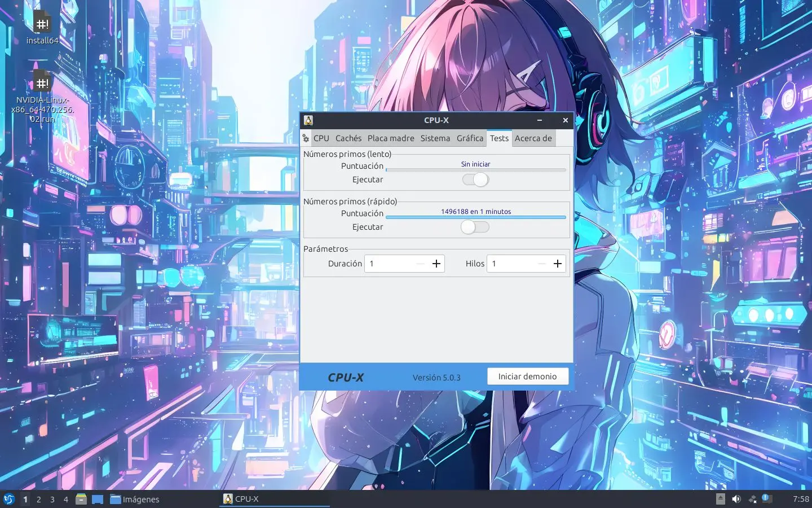Switch to virtual desktop 3
This screenshot has height=508, width=812.
[52, 499]
